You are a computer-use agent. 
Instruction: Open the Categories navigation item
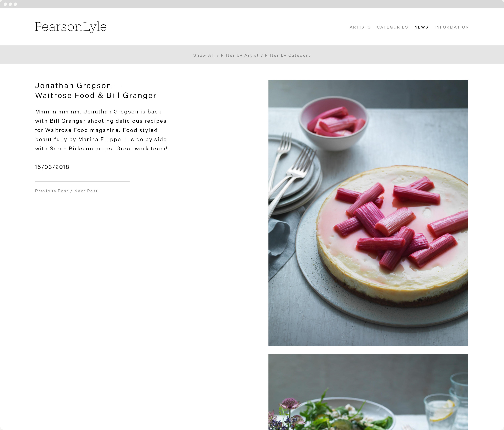click(392, 27)
